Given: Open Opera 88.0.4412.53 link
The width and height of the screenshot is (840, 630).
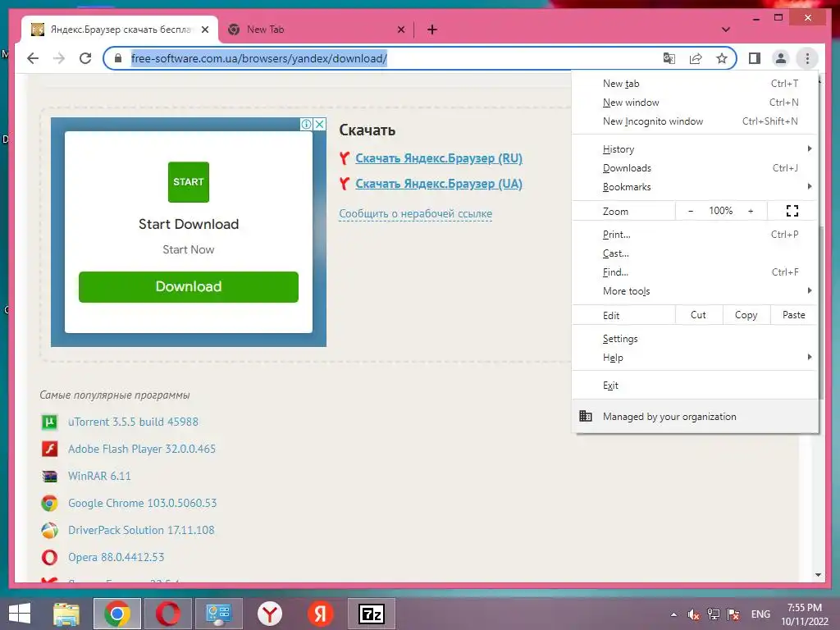Looking at the screenshot, I should [116, 557].
